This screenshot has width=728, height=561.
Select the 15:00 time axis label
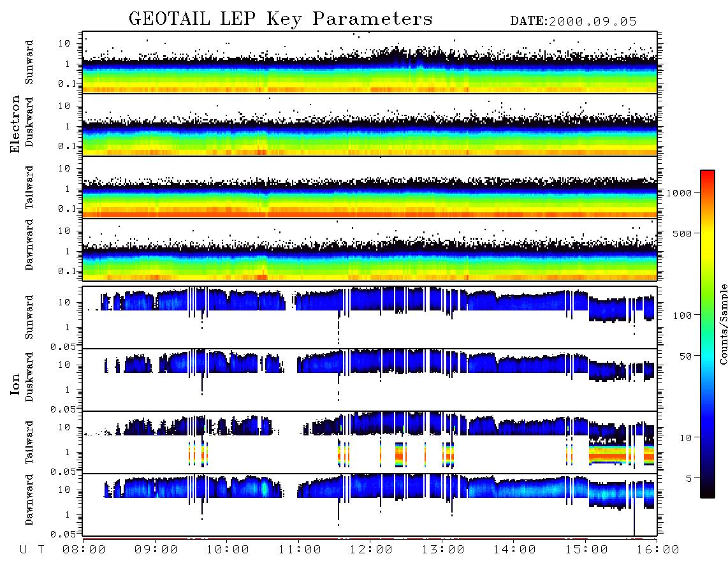point(586,550)
